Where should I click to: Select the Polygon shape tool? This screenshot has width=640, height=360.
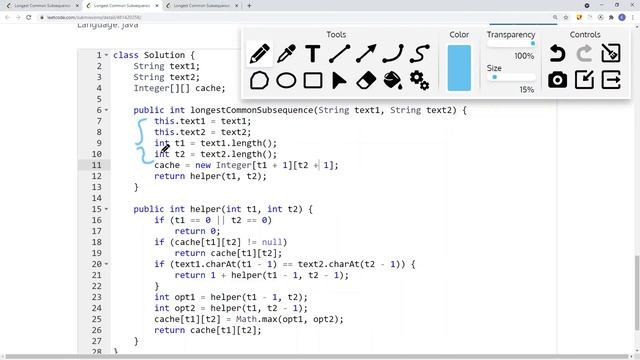tap(259, 80)
